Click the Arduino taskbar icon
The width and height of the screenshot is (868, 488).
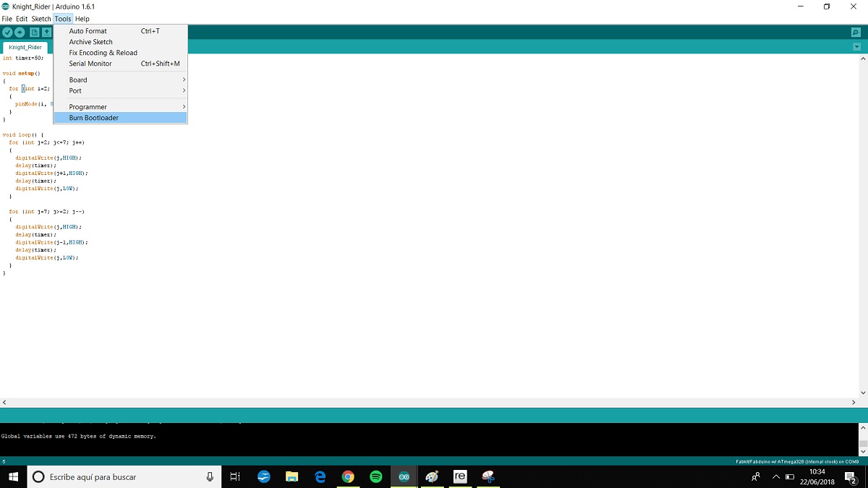pos(404,476)
